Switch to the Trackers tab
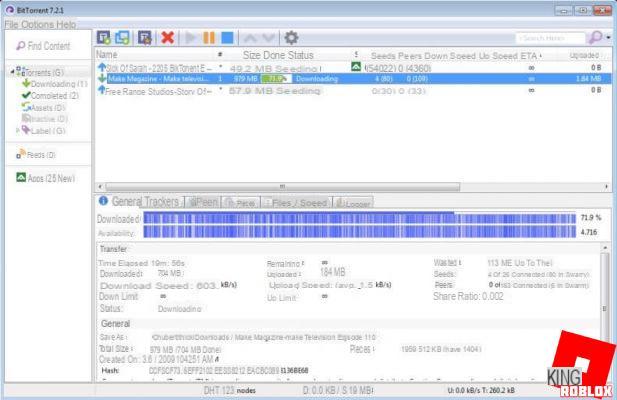The width and height of the screenshot is (617, 400). pyautogui.click(x=162, y=202)
